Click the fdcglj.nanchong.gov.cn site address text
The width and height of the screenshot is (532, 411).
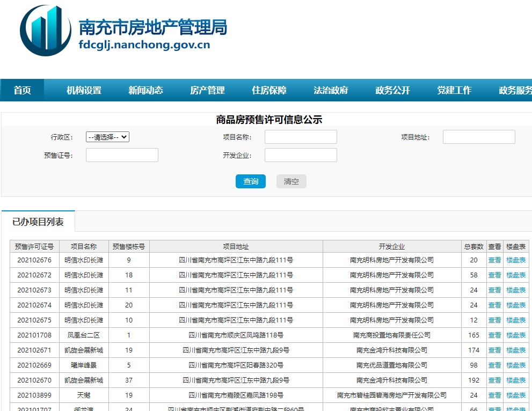click(144, 45)
